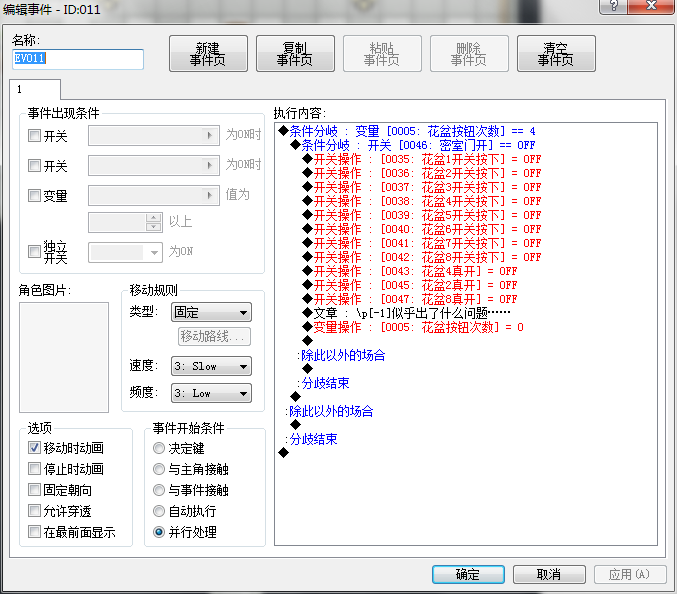Click the variable value stepper arrows
Image resolution: width=677 pixels, height=594 pixels.
pos(154,222)
